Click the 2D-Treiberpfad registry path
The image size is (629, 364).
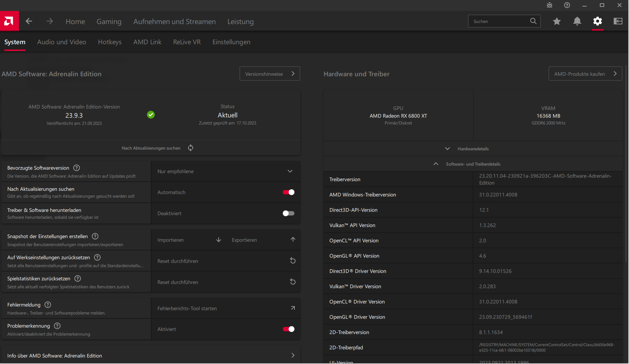pyautogui.click(x=547, y=347)
